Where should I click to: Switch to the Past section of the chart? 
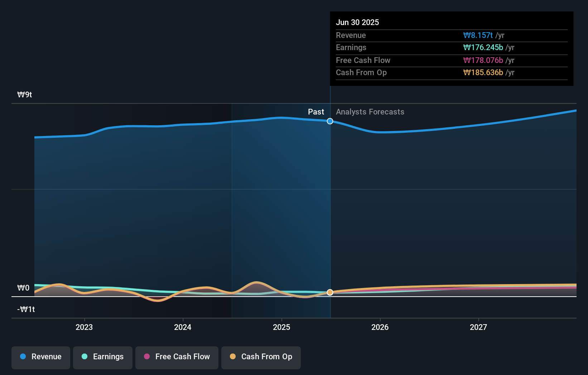[316, 112]
